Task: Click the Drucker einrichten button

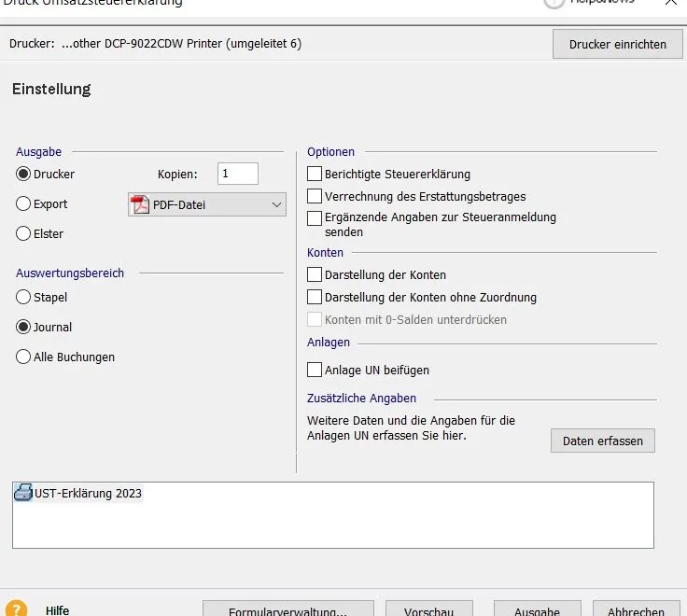Action: (617, 44)
